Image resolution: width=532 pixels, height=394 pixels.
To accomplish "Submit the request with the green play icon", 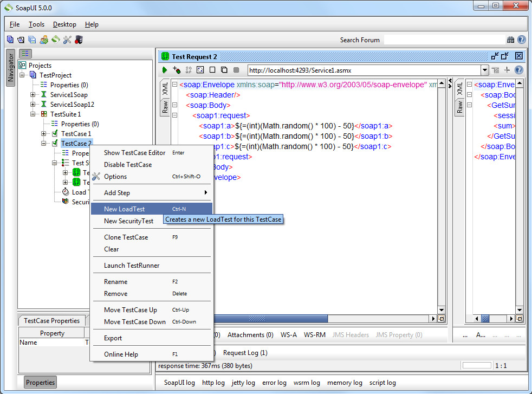I will [x=165, y=70].
